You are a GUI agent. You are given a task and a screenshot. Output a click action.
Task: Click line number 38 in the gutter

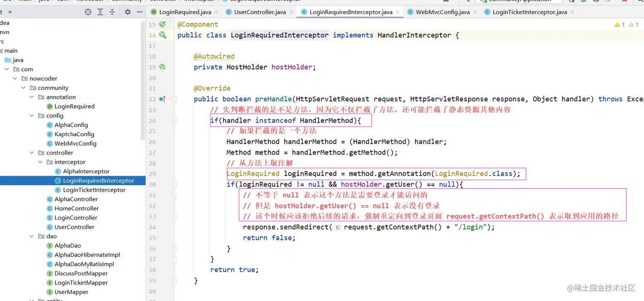(x=152, y=270)
